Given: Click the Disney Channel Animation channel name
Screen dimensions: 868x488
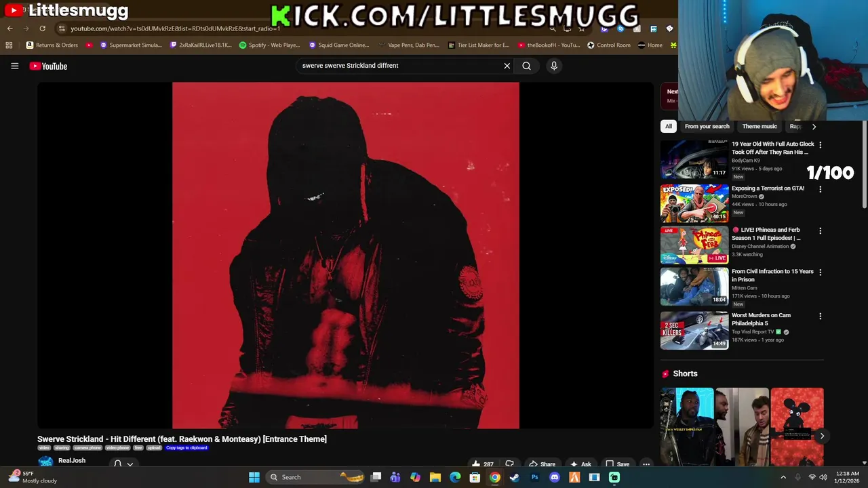Looking at the screenshot, I should coord(759,247).
